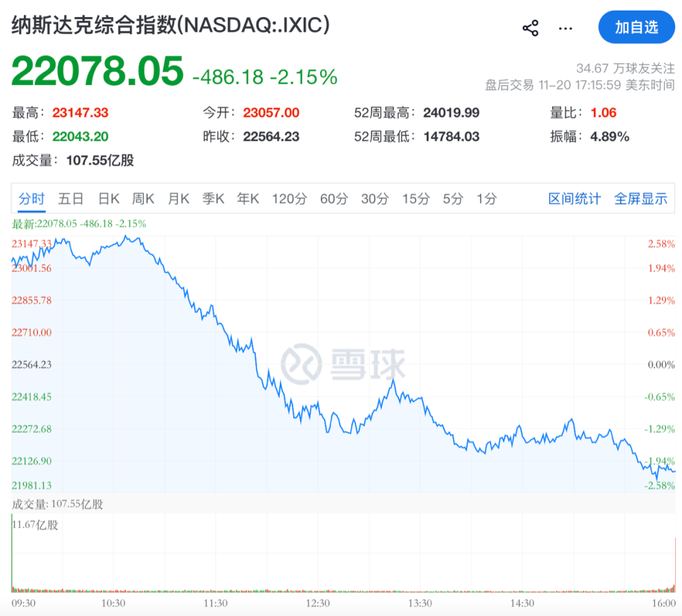
Task: Choose the 1分 interval tab
Action: 486,199
